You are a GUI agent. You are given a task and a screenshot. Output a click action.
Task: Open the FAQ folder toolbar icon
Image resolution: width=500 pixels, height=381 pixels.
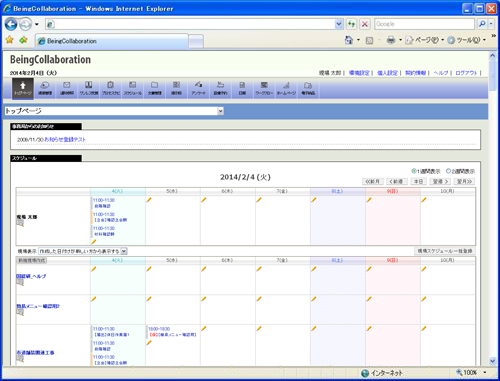click(x=308, y=88)
